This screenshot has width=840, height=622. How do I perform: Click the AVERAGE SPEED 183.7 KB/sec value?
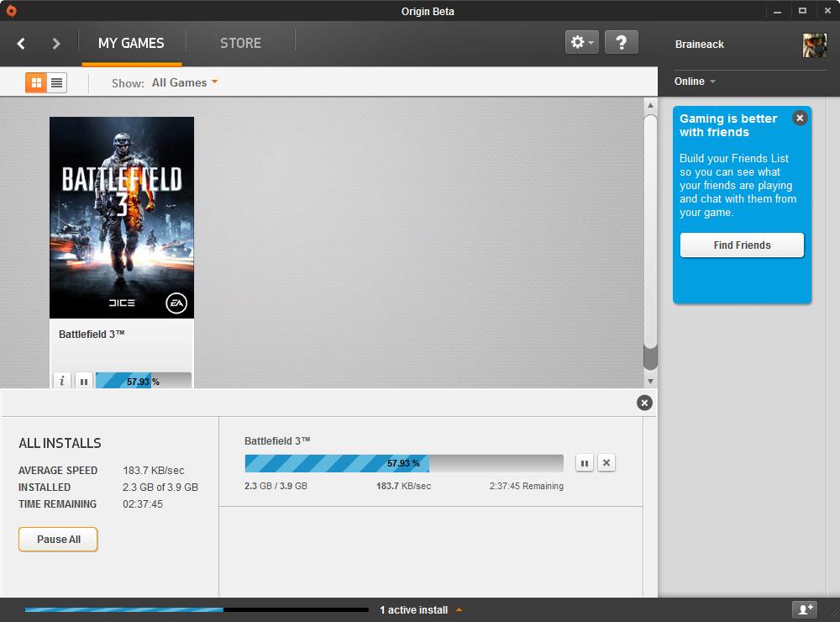pyautogui.click(x=153, y=470)
